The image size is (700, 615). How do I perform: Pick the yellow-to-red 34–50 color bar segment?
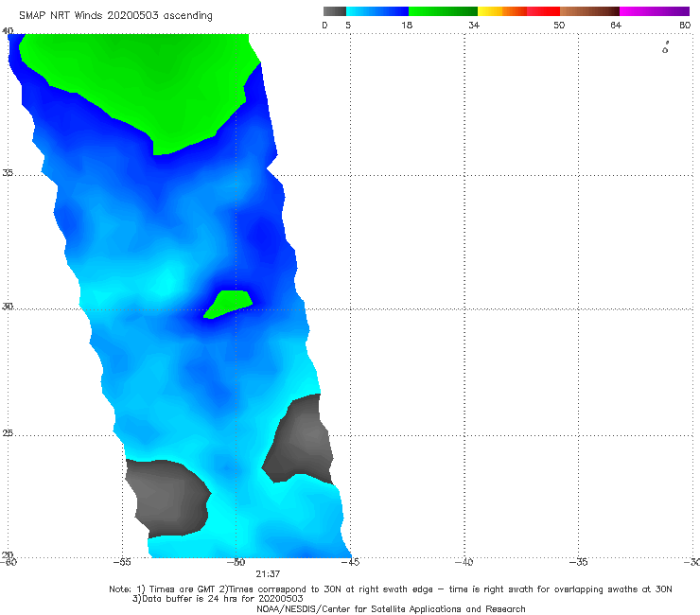coord(518,11)
